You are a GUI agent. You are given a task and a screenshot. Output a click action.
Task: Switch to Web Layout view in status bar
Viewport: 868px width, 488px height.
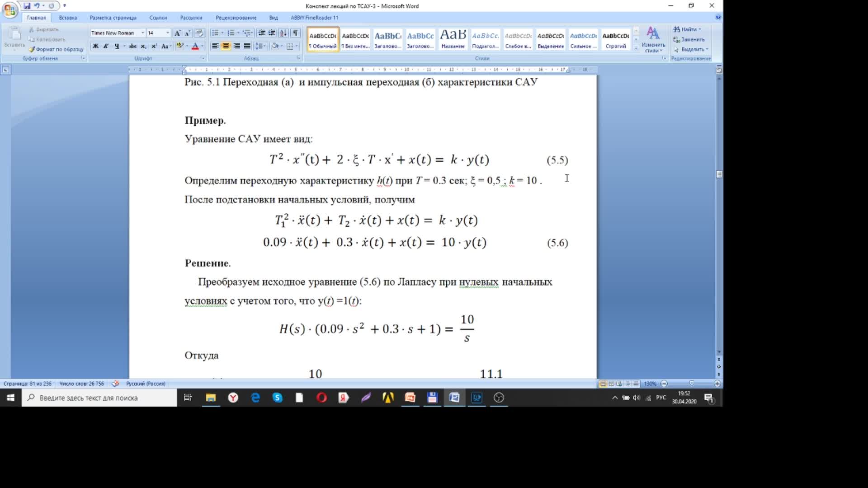[619, 384]
